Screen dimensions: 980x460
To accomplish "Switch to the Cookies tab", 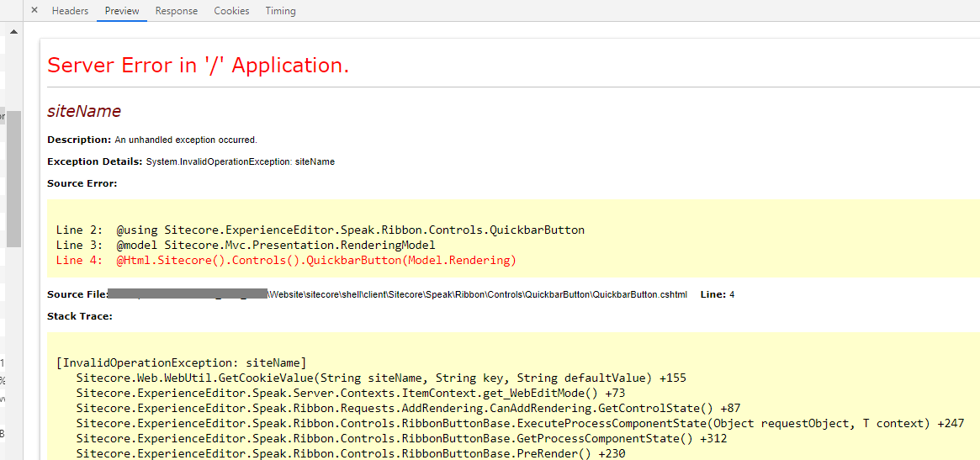I will 231,11.
